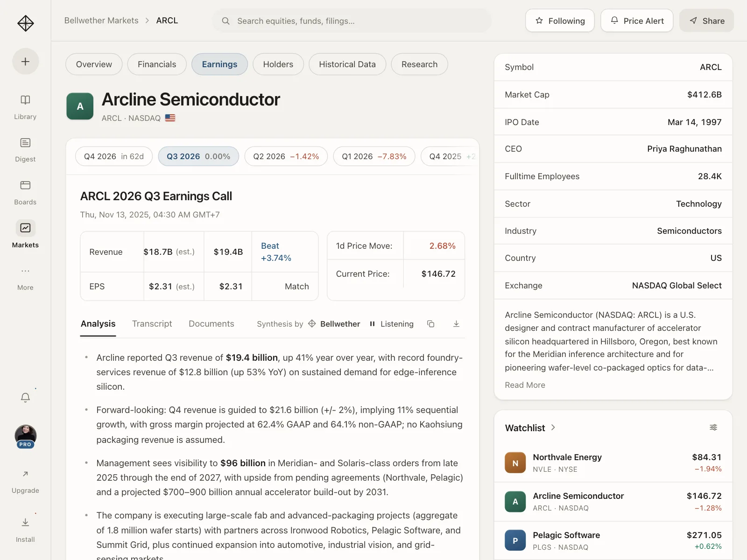
Task: Switch to the Holders tab
Action: coord(278,64)
